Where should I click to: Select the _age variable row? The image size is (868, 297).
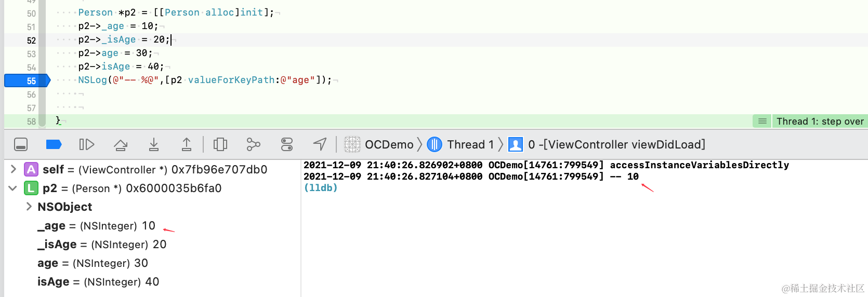[96, 226]
